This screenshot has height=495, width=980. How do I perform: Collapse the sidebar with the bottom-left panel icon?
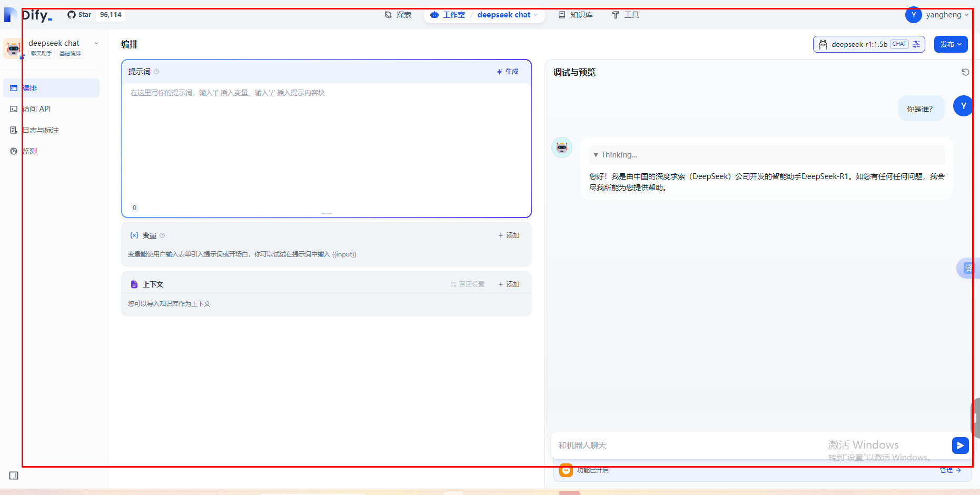[14, 476]
